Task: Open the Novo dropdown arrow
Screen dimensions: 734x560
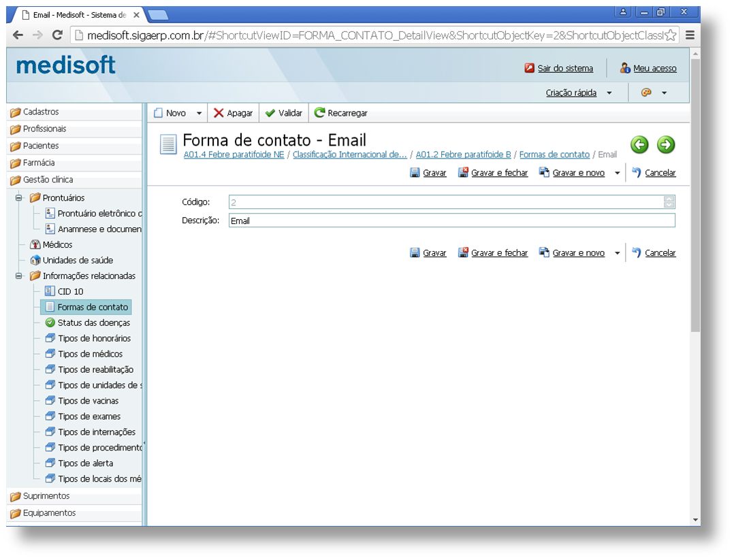Action: (199, 113)
